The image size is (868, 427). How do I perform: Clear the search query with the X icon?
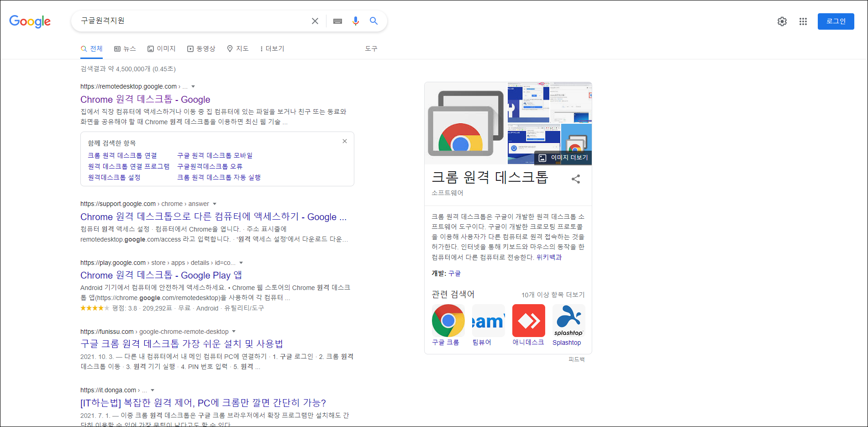point(315,21)
